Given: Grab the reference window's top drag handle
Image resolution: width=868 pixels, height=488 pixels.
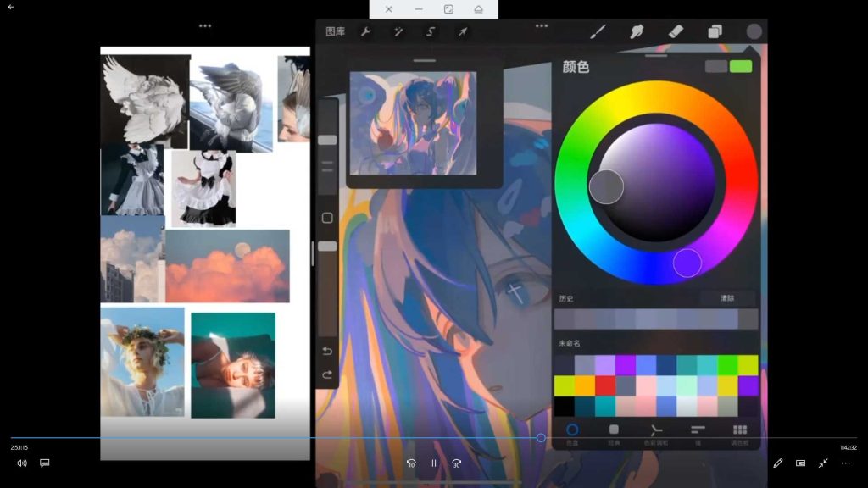Looking at the screenshot, I should tap(425, 61).
